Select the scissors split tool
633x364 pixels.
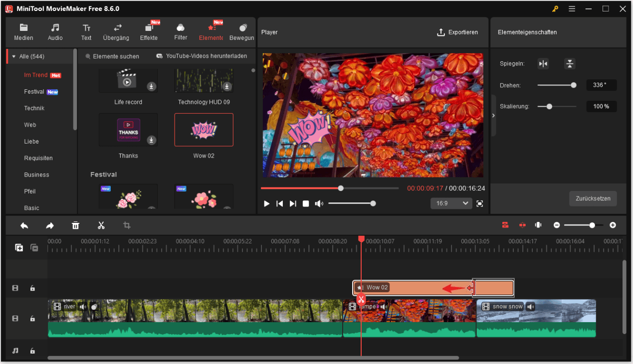[101, 225]
